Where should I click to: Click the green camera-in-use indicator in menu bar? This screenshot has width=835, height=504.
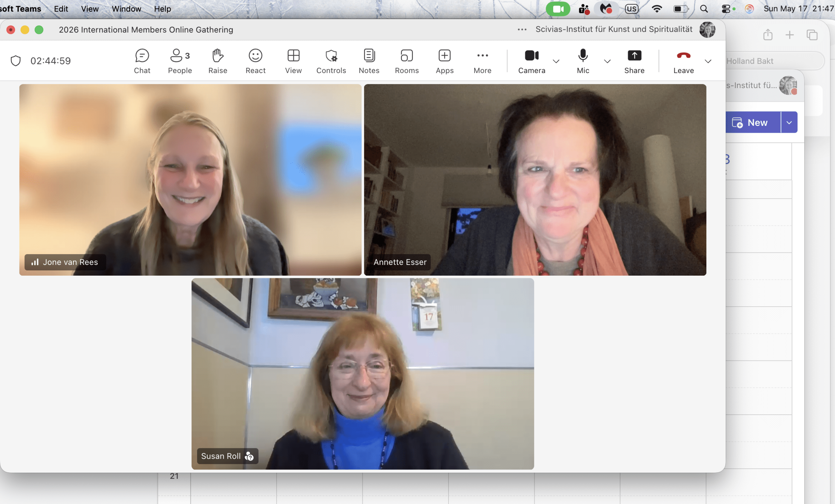[x=558, y=9]
